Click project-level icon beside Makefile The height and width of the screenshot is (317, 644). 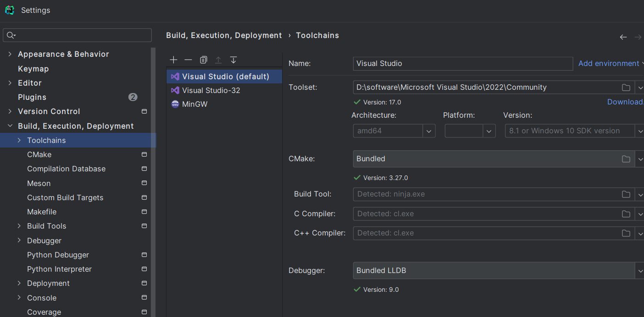(x=144, y=212)
